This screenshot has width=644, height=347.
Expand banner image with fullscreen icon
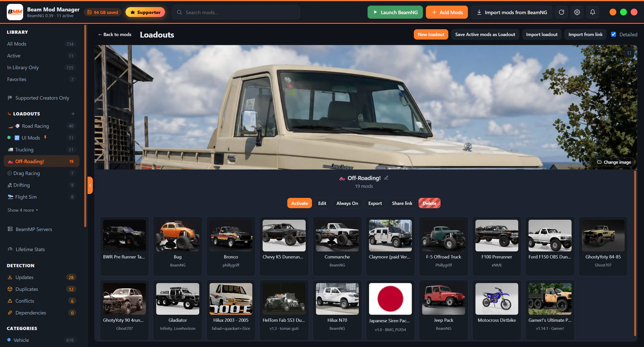click(629, 53)
